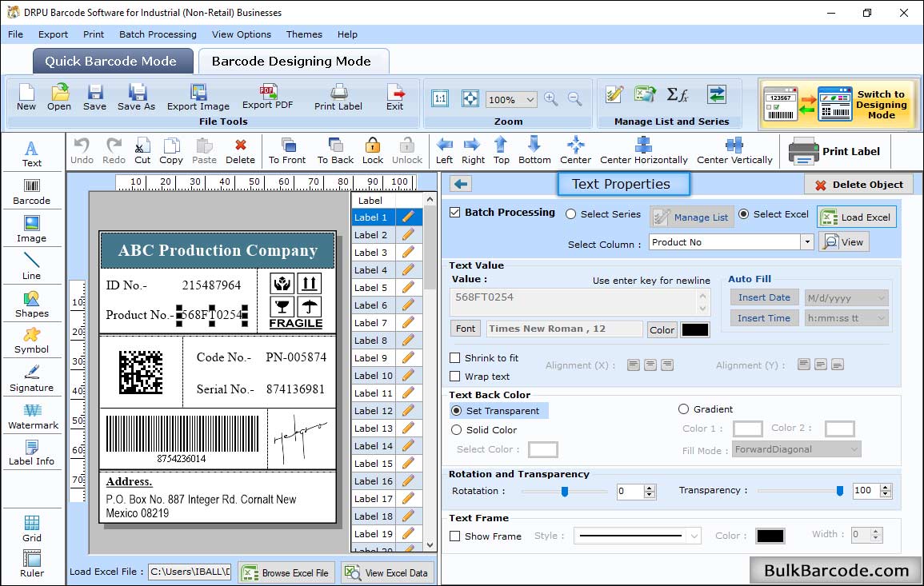Toggle the Grid display
924x586 pixels.
32,529
